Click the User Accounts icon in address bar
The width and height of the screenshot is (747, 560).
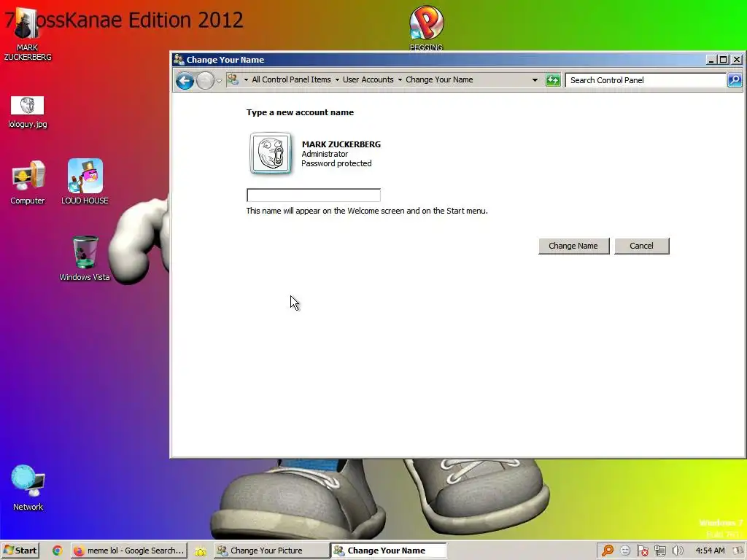click(x=233, y=79)
